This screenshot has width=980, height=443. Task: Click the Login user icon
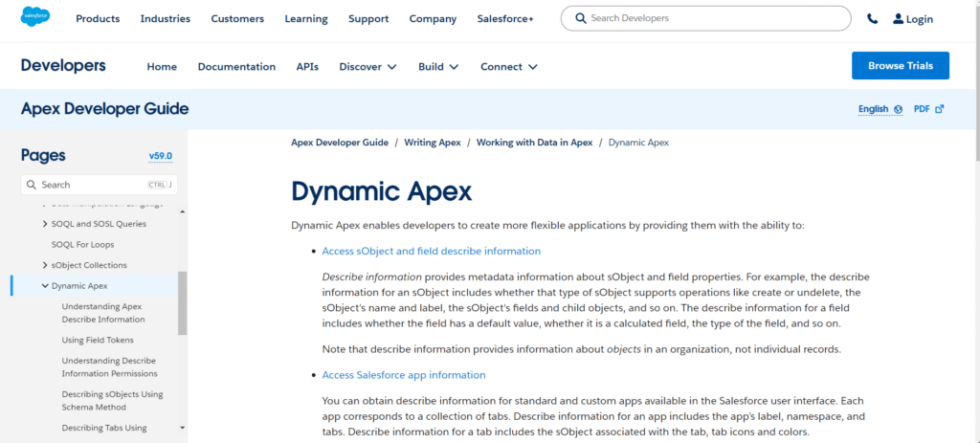(x=898, y=19)
